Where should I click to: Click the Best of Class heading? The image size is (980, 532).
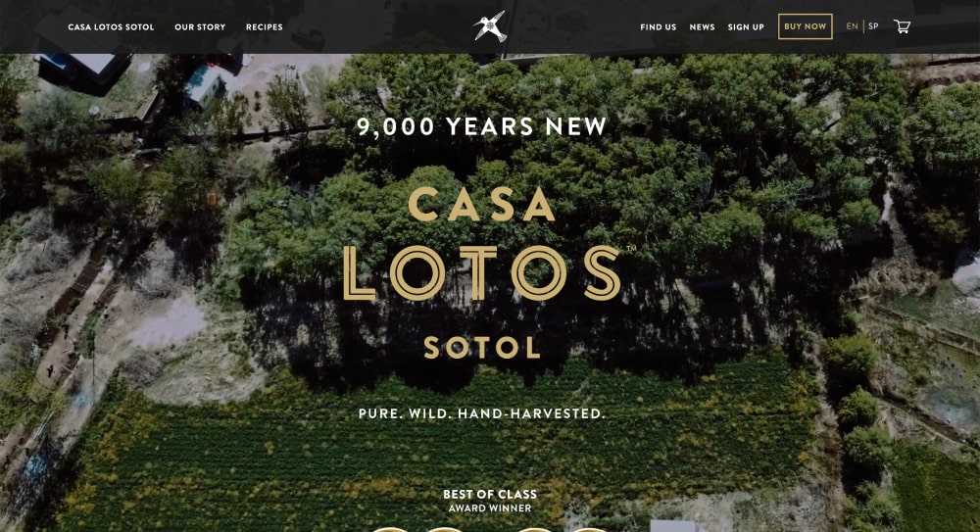click(x=490, y=494)
